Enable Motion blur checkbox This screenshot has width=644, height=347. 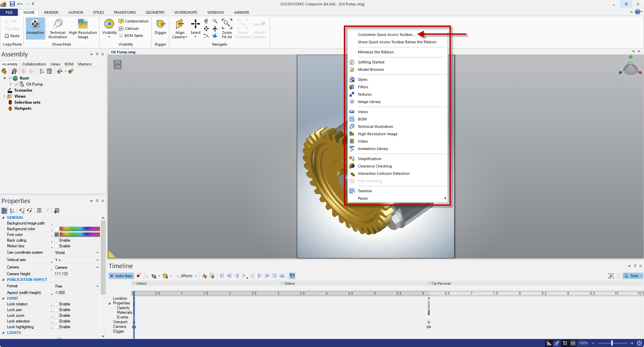click(x=56, y=246)
